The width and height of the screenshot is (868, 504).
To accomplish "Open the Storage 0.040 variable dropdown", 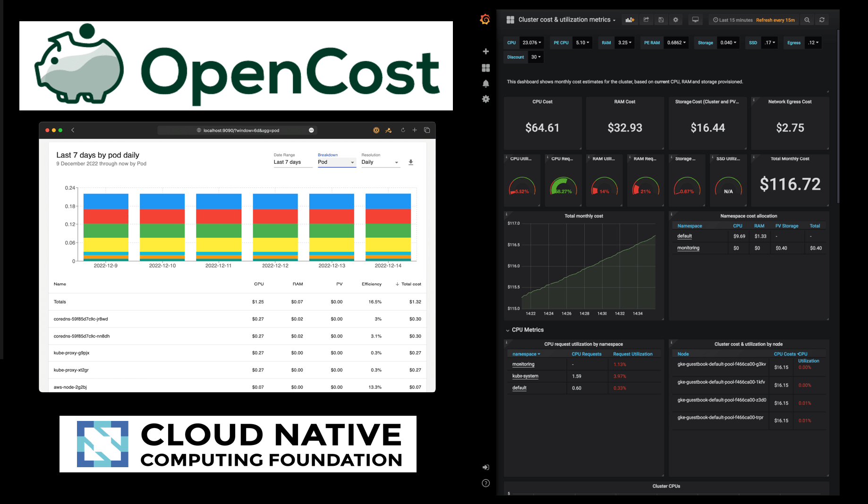I will coord(728,43).
